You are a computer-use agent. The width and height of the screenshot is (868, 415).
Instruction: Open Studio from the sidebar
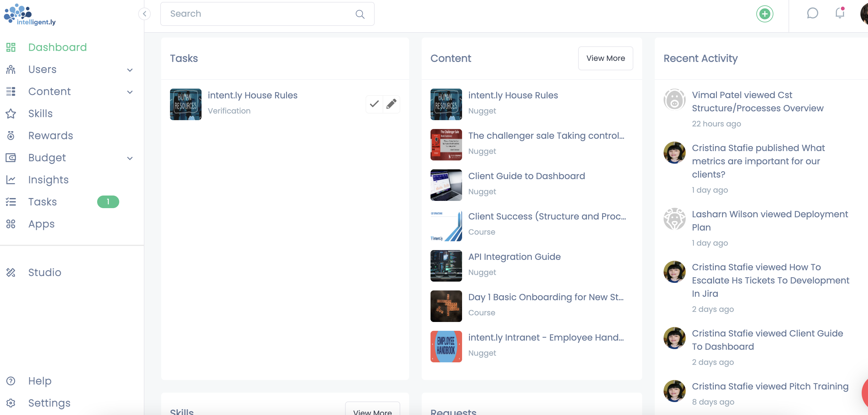pyautogui.click(x=44, y=272)
